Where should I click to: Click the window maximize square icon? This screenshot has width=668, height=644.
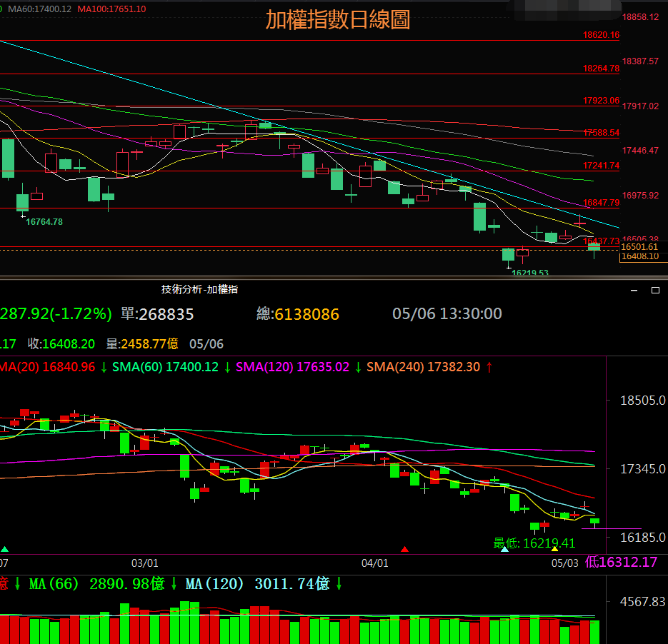pos(655,290)
